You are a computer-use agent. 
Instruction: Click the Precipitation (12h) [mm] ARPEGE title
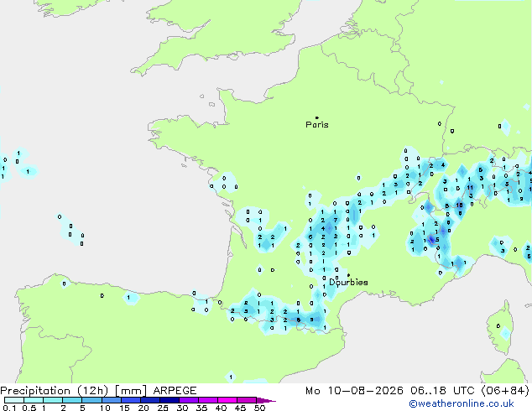click(98, 391)
